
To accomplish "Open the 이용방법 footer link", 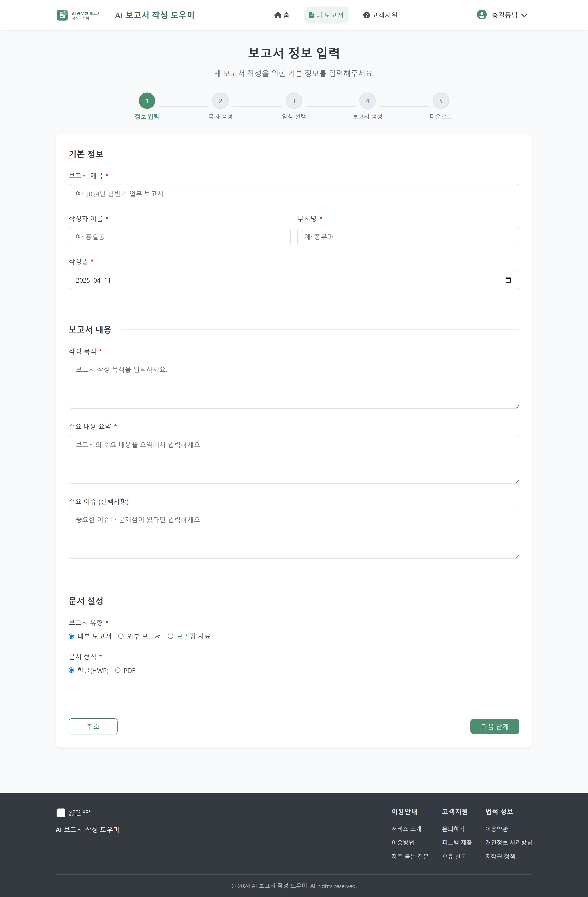I will [x=403, y=842].
